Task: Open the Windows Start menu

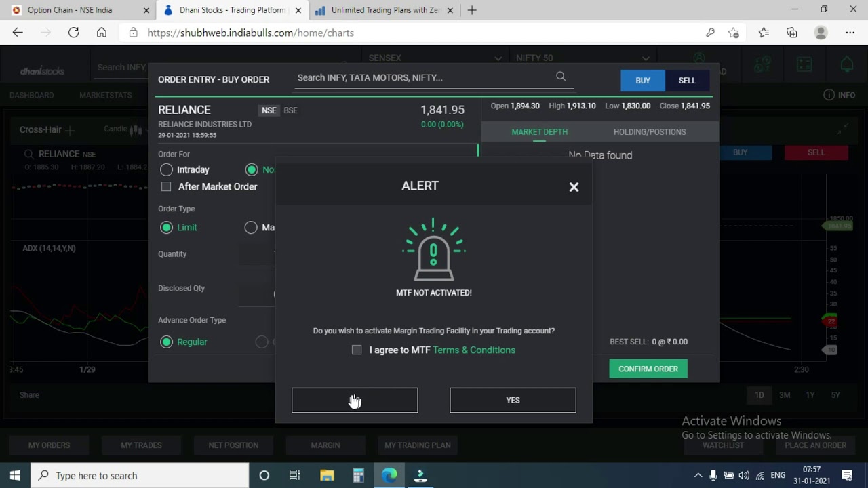Action: tap(15, 475)
